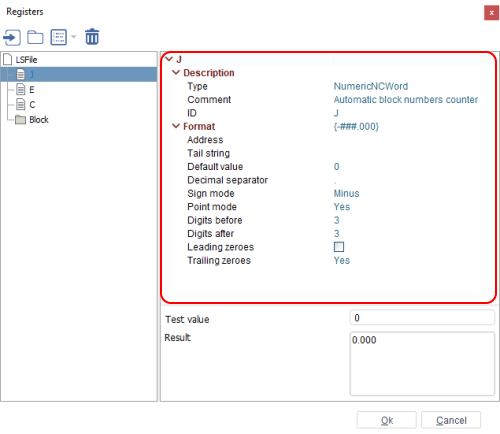This screenshot has height=434, width=500.
Task: Click the Cancel button
Action: click(451, 420)
